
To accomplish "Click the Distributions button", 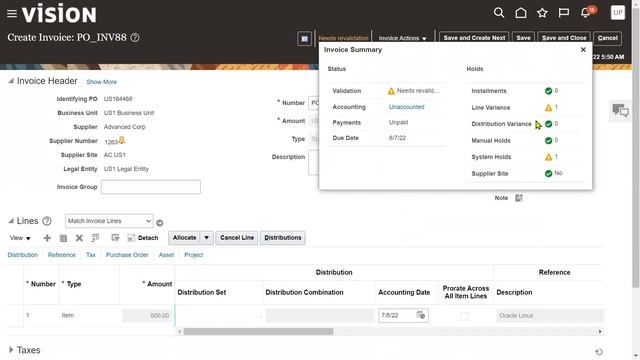I will (282, 238).
